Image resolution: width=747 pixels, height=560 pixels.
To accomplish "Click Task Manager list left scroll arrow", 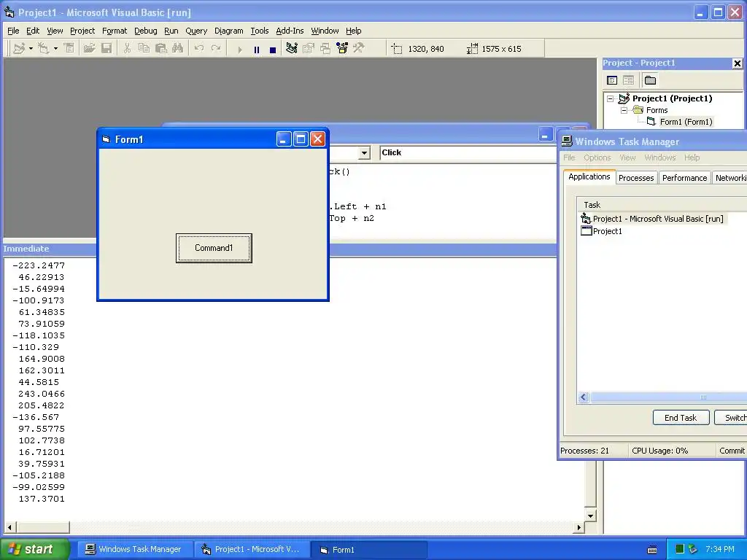I will point(584,397).
